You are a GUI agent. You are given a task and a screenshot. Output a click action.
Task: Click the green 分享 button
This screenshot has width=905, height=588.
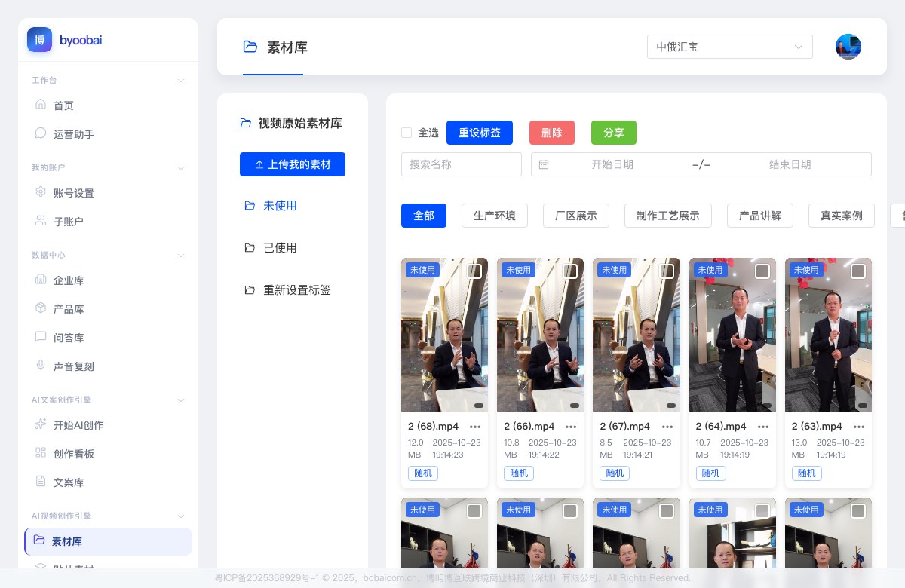614,133
